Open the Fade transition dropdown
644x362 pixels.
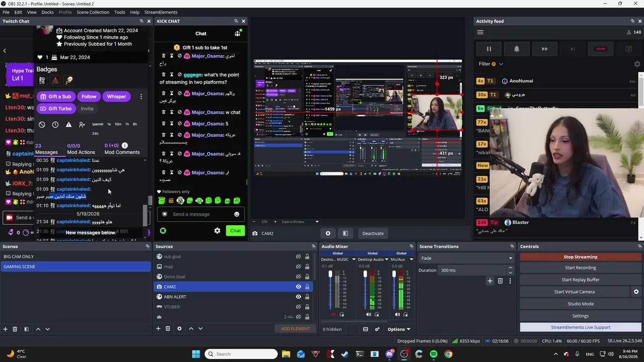(466, 258)
